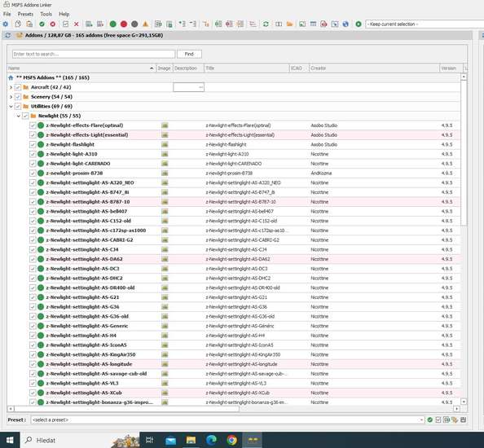Screen dimensions: 484x448
Task: Uncheck the Scenery (54 / 54) checkbox
Action: (18, 97)
